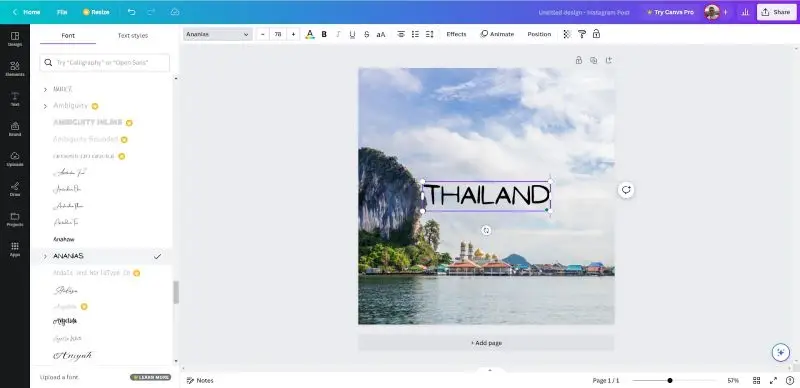Open the analytics bar chart icon
This screenshot has width=800, height=388.
point(745,12)
